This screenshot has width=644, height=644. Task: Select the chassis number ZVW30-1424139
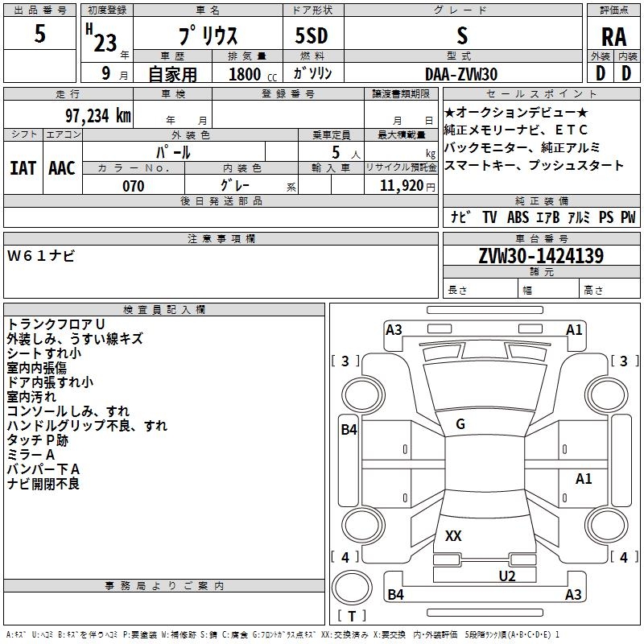pos(541,256)
